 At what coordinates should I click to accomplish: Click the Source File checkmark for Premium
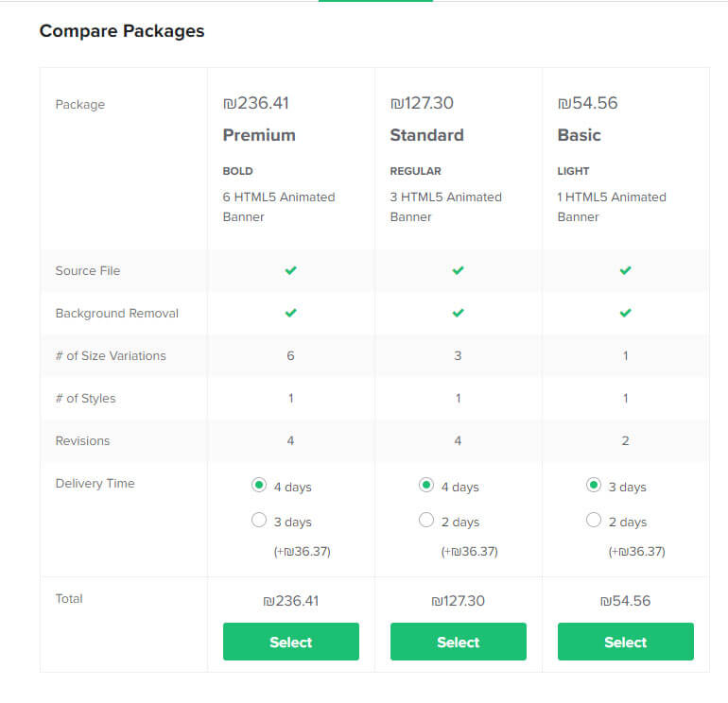(x=291, y=271)
